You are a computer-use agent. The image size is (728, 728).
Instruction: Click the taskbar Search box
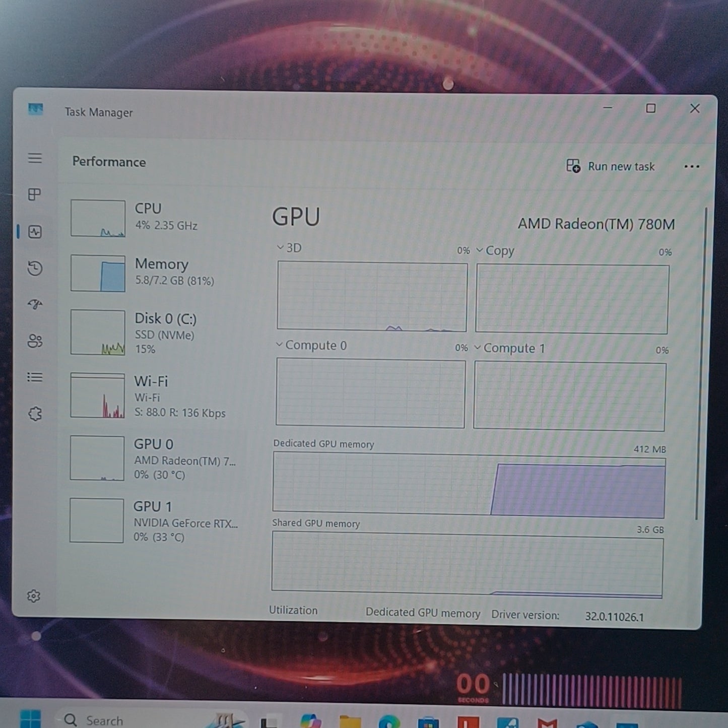click(151, 720)
